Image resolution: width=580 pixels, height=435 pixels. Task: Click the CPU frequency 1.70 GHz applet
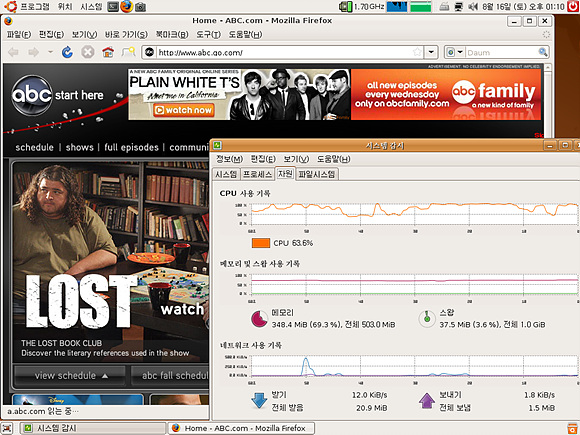pyautogui.click(x=362, y=6)
